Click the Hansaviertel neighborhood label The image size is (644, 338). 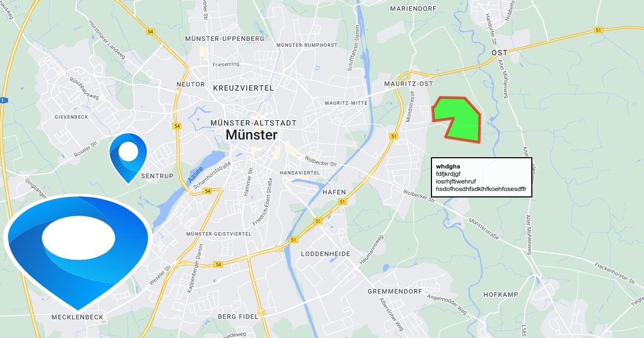click(299, 173)
